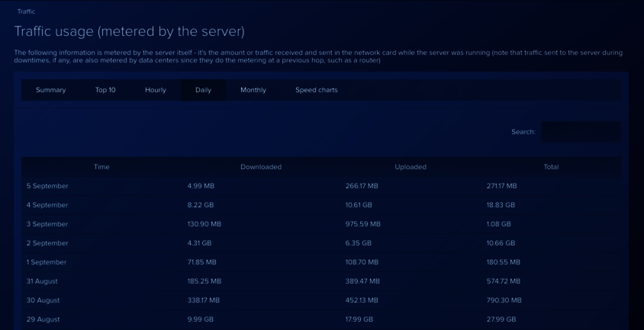Select the Hourly traffic tab

click(155, 90)
